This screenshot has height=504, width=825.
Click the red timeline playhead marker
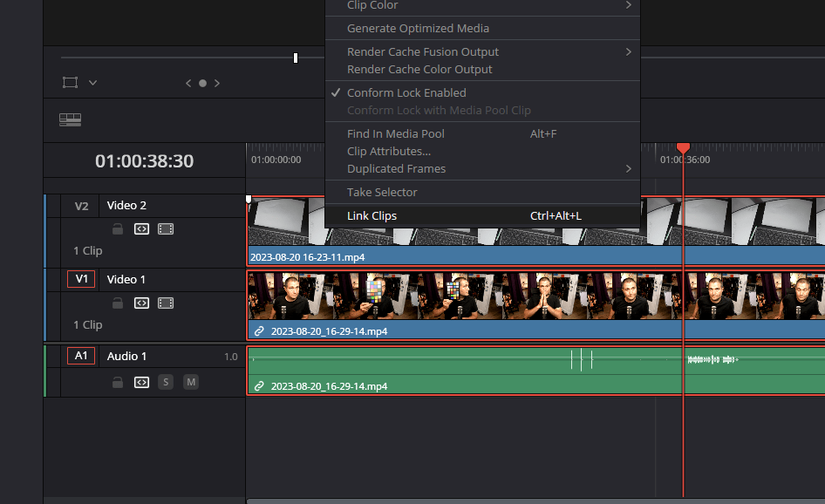pos(683,148)
